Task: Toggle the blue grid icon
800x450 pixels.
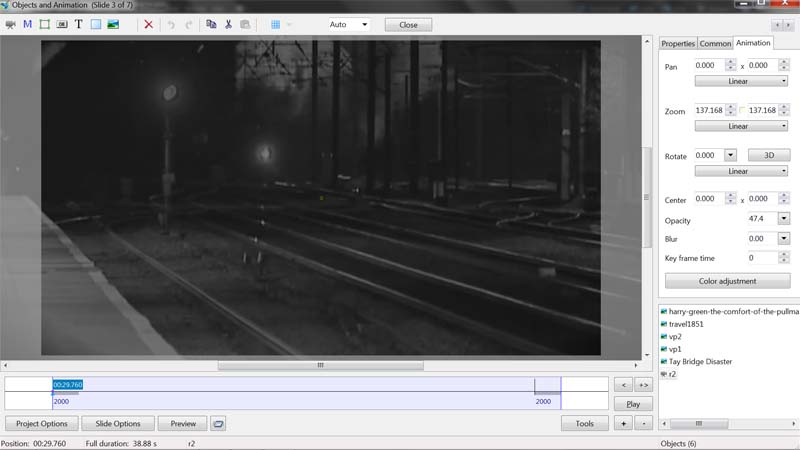Action: [x=275, y=24]
